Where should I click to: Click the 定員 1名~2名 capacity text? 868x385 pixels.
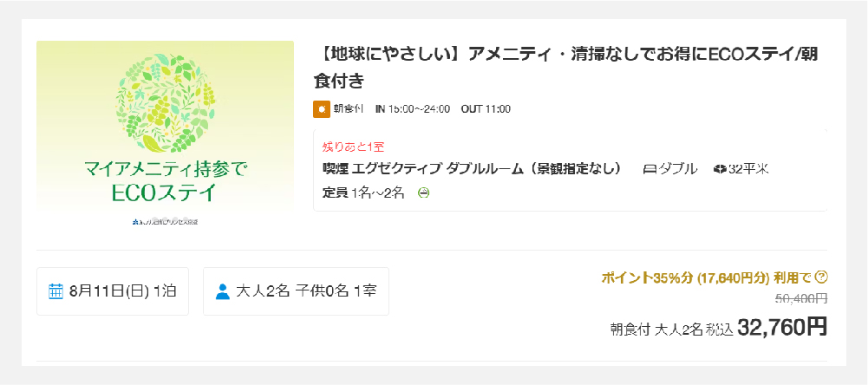pos(363,192)
